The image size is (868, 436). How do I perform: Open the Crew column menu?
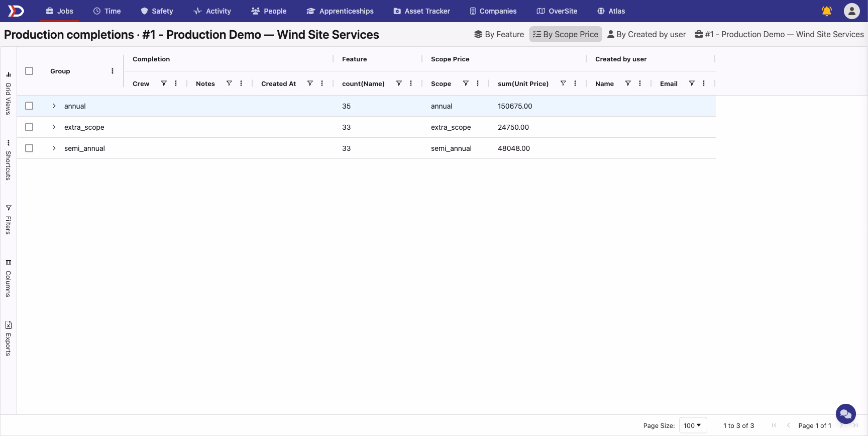[176, 83]
